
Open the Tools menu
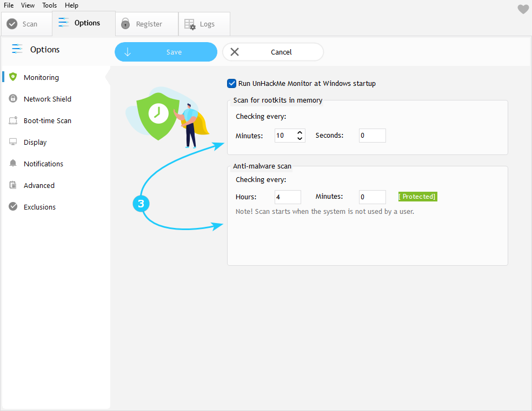tap(49, 5)
